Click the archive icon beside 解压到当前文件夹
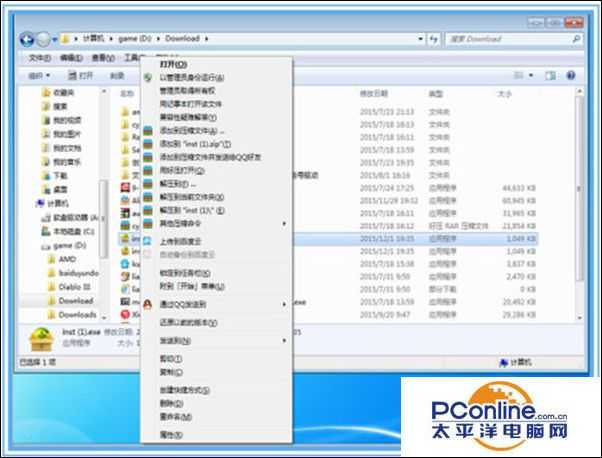 [x=148, y=198]
